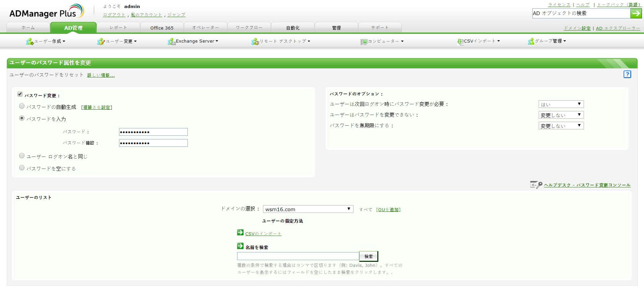Expand the CSVインポート toolbar menu

(482, 41)
